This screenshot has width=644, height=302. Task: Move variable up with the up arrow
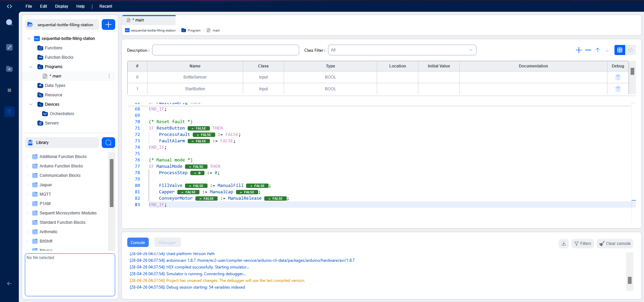coord(598,50)
